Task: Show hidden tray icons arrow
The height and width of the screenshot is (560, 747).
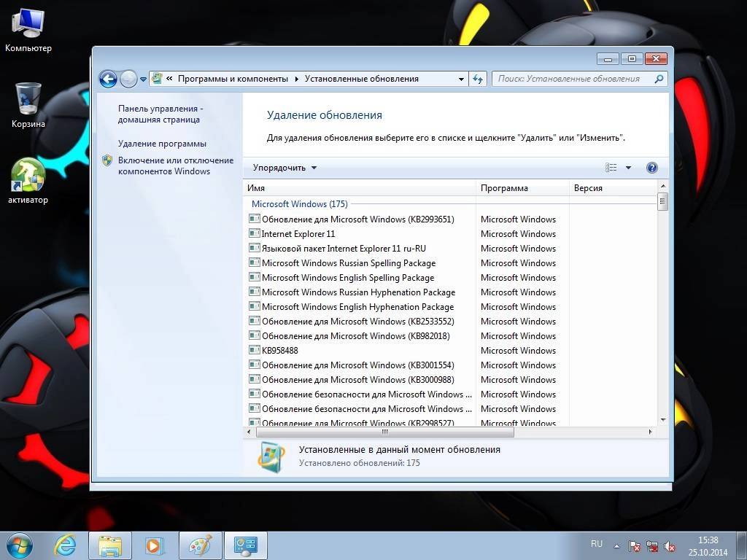Action: pyautogui.click(x=617, y=546)
